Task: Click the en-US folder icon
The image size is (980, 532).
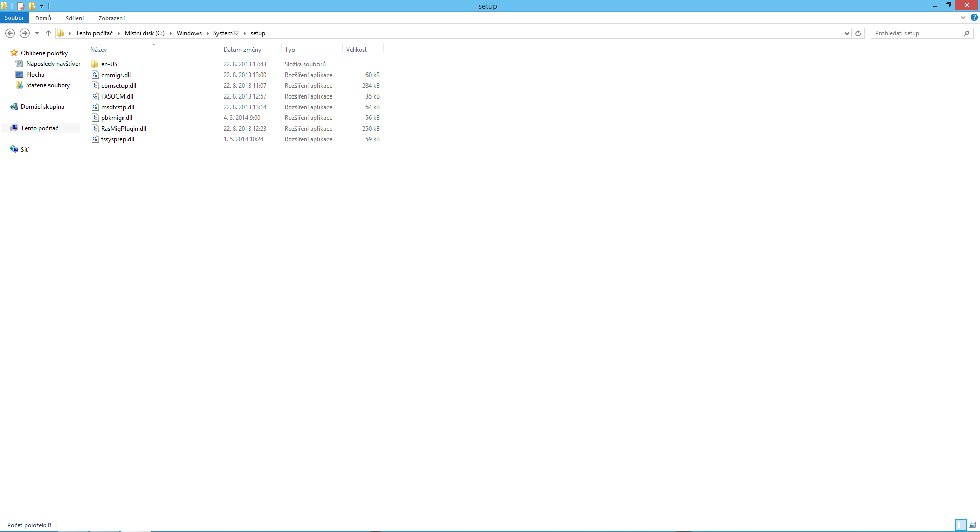Action: click(95, 64)
